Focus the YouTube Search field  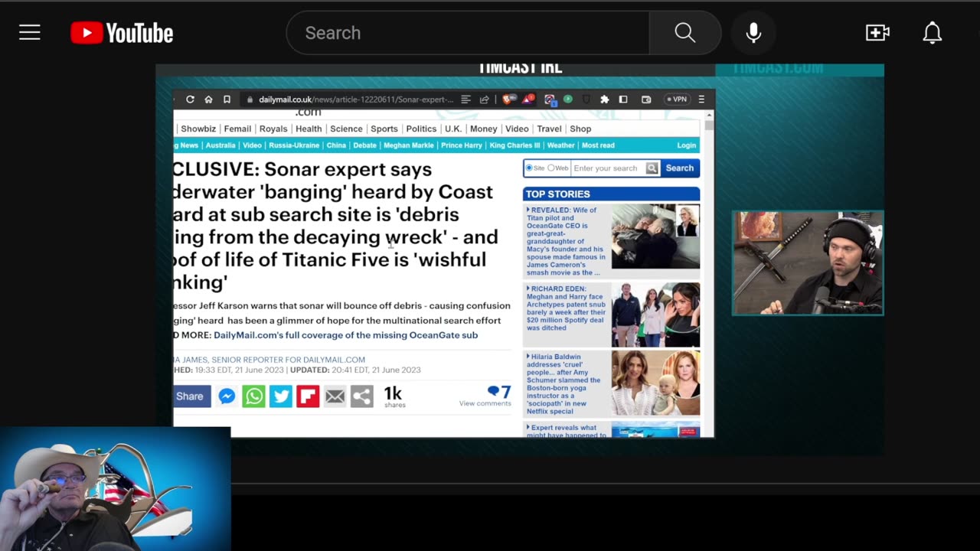(x=467, y=33)
